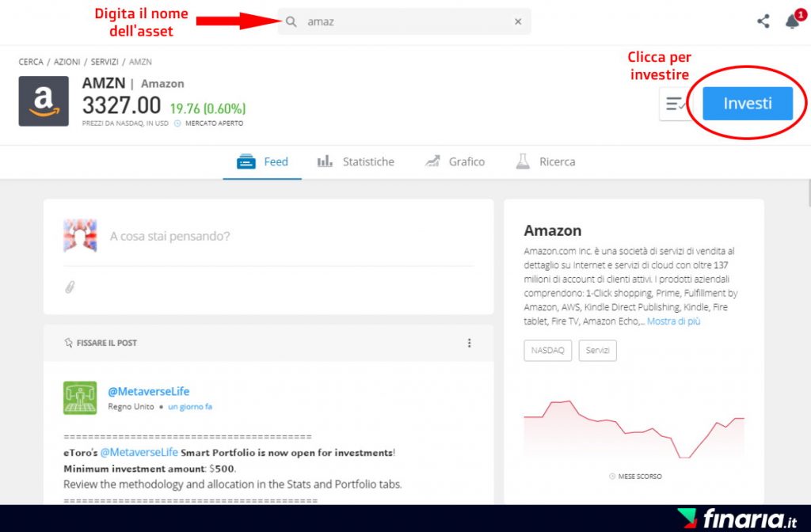Viewport: 811px width, 532px height.
Task: Click the search magnifier icon
Action: click(291, 21)
